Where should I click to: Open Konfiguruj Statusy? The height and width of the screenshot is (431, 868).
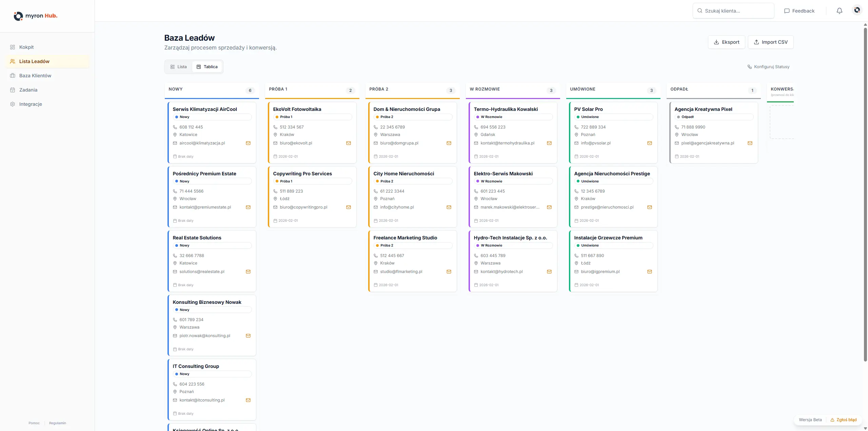coord(768,66)
